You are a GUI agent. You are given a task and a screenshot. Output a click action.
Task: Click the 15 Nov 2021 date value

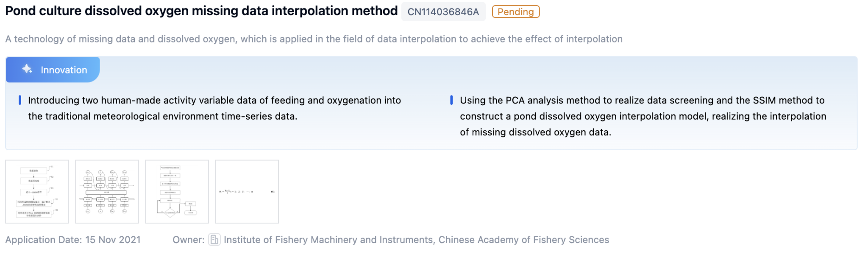[113, 240]
